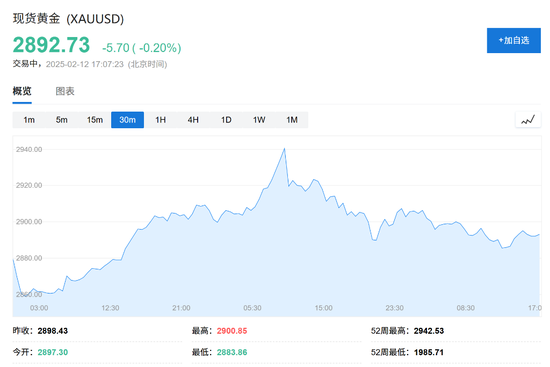Image resolution: width=550 pixels, height=367 pixels.
Task: Click the 现货黄金 (XAUUSD) title
Action: tap(68, 19)
